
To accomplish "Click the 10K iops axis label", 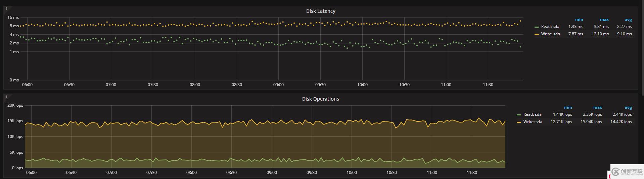I will 15,137.
